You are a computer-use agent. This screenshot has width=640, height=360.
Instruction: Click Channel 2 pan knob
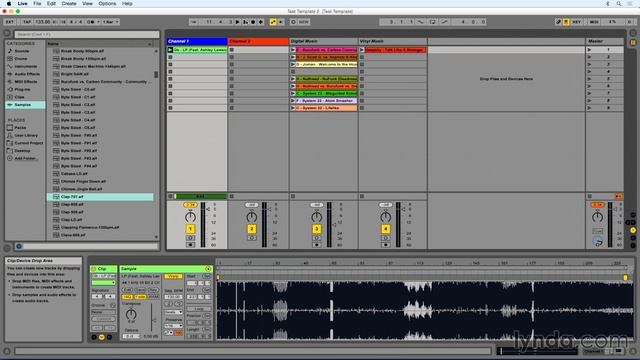(252, 216)
